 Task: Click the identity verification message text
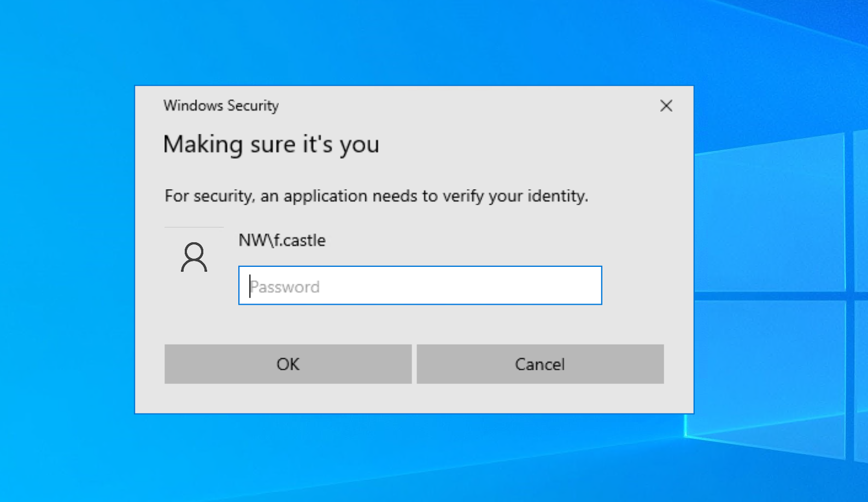pos(377,196)
